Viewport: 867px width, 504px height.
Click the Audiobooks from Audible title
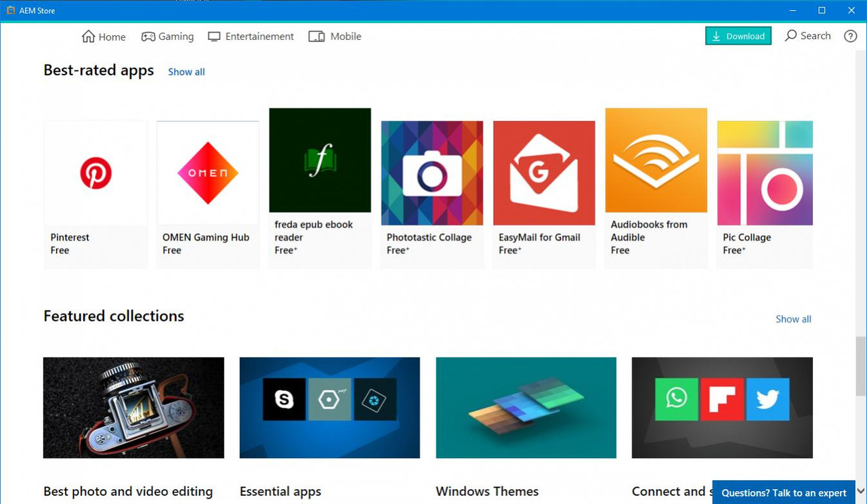click(649, 231)
